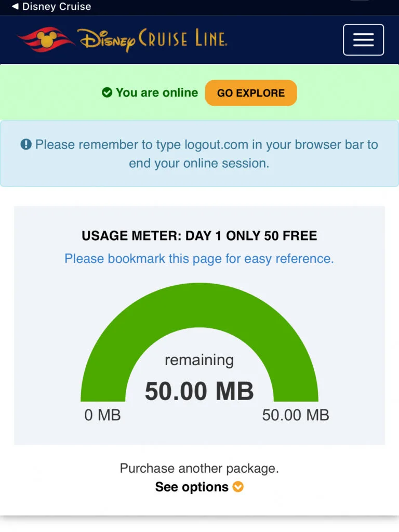Image resolution: width=399 pixels, height=532 pixels.
Task: Open the hamburger menu
Action: click(363, 39)
